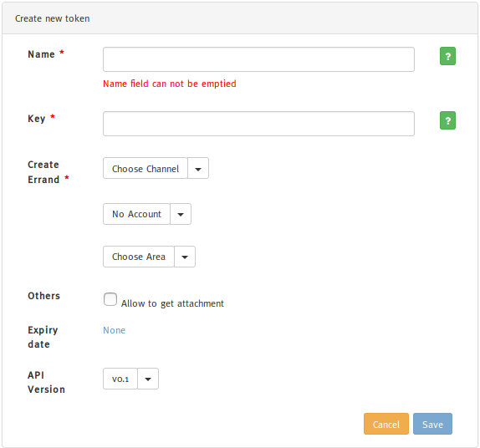Focus the Name text field

258,59
